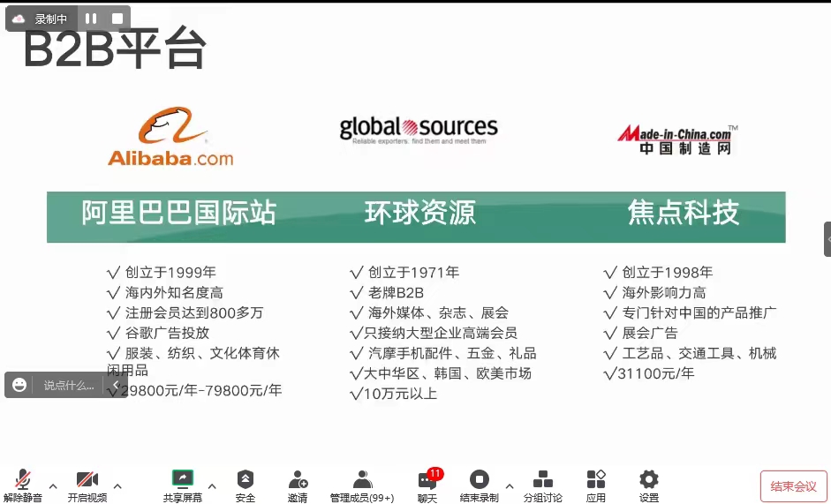The width and height of the screenshot is (831, 504).
Task: Pause the recording in top-left indicator
Action: 91,19
